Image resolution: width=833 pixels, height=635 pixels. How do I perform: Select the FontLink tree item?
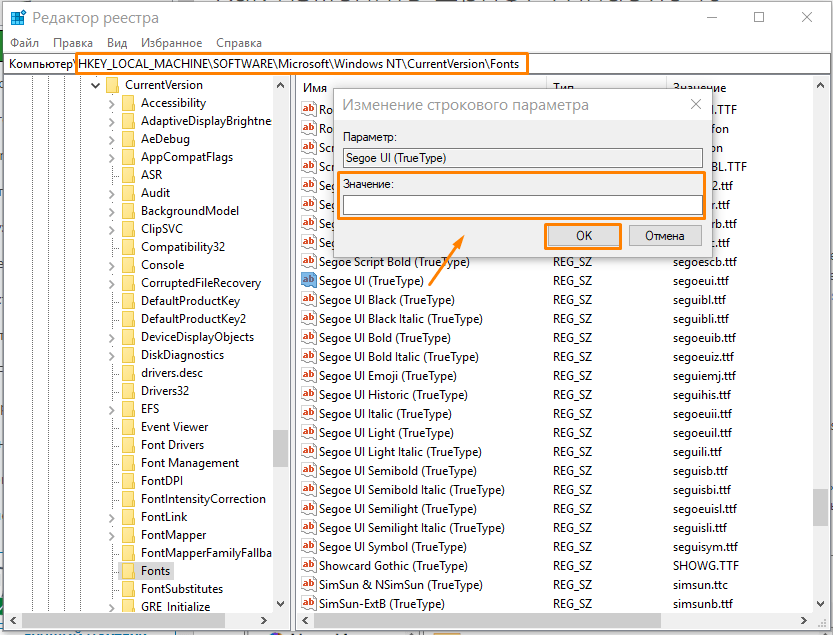point(164,517)
